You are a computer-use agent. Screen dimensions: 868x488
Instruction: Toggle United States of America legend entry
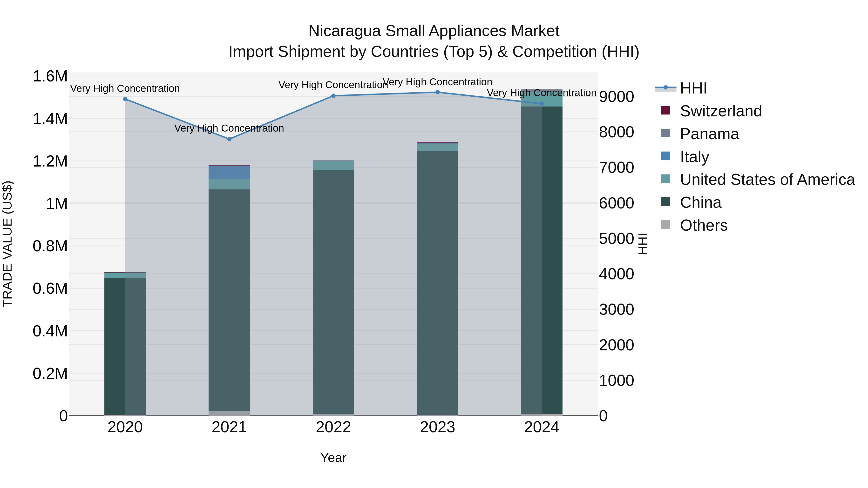point(758,180)
